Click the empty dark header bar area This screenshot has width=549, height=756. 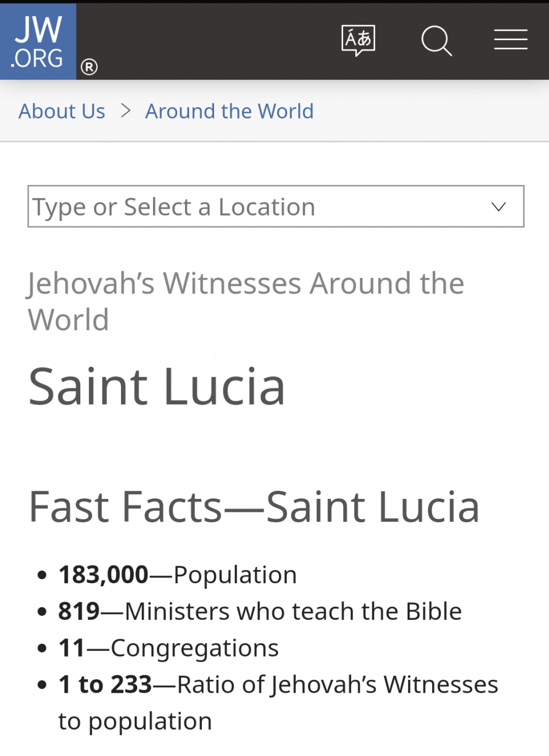[x=209, y=41]
